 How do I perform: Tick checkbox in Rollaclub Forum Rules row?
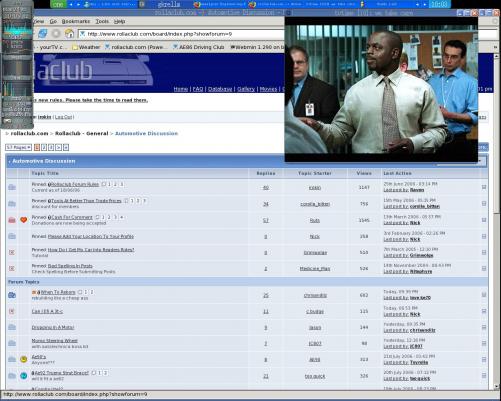pos(484,187)
